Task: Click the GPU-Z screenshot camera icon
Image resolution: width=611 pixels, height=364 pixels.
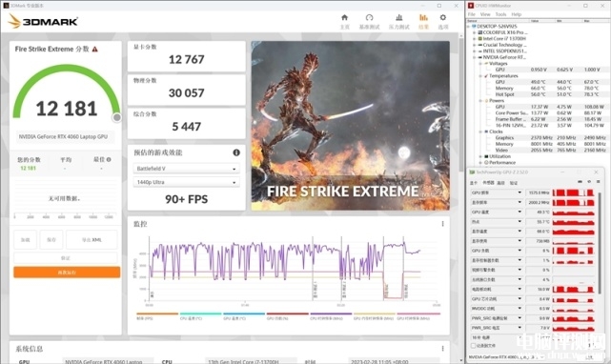Action: pyautogui.click(x=580, y=182)
